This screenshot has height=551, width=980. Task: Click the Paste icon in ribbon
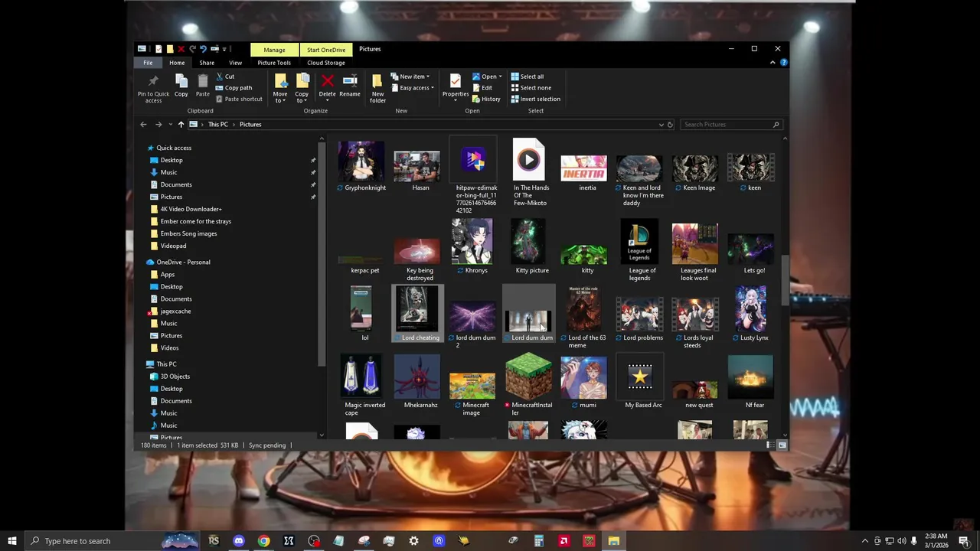(x=203, y=86)
